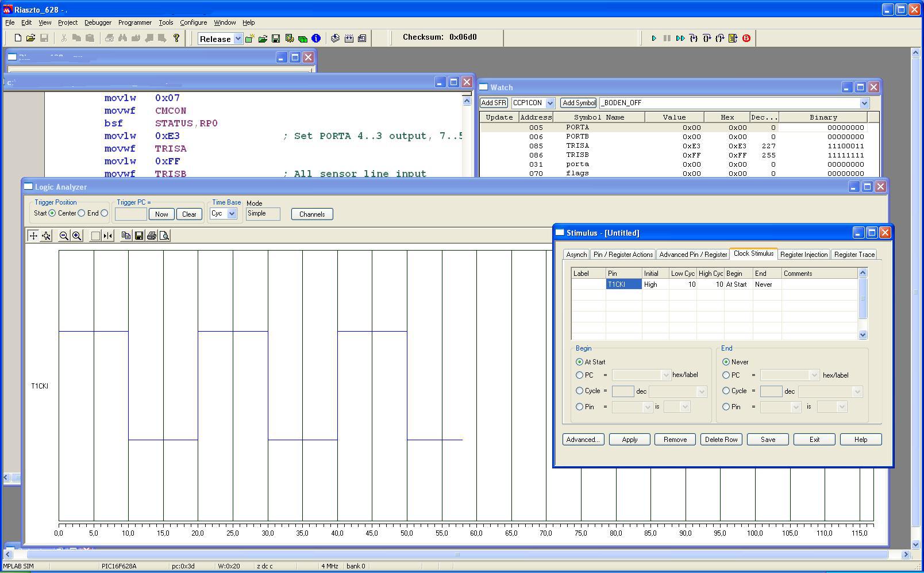This screenshot has height=573, width=924.
Task: Switch to the Asynch tab
Action: (576, 255)
